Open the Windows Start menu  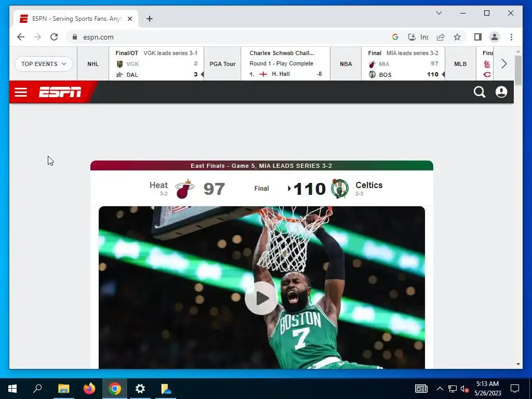point(12,389)
